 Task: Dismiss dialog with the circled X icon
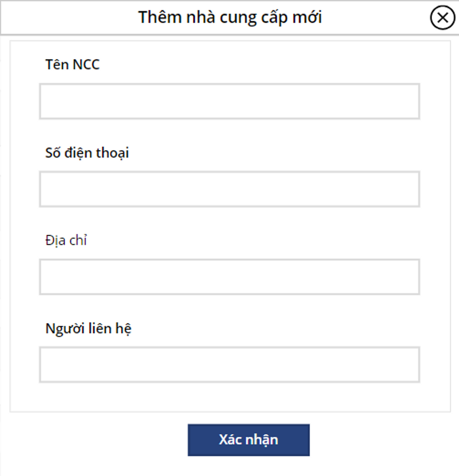[x=442, y=18]
